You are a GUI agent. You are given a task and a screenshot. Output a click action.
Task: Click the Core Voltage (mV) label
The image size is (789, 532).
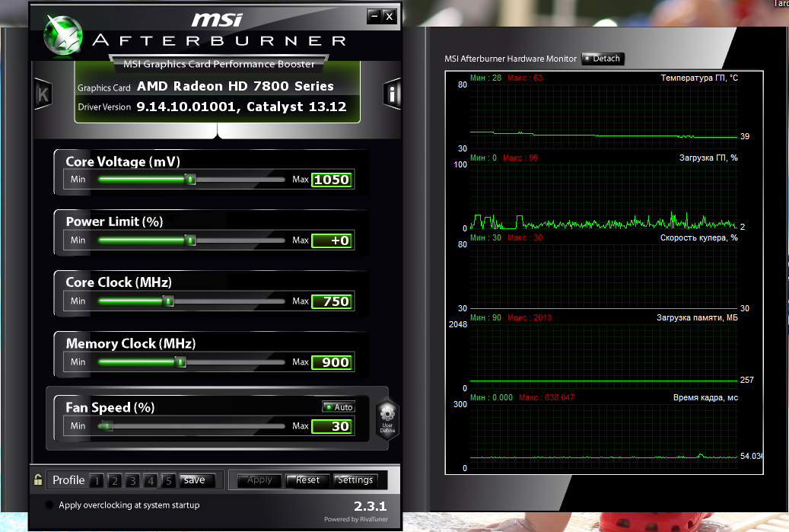click(122, 161)
